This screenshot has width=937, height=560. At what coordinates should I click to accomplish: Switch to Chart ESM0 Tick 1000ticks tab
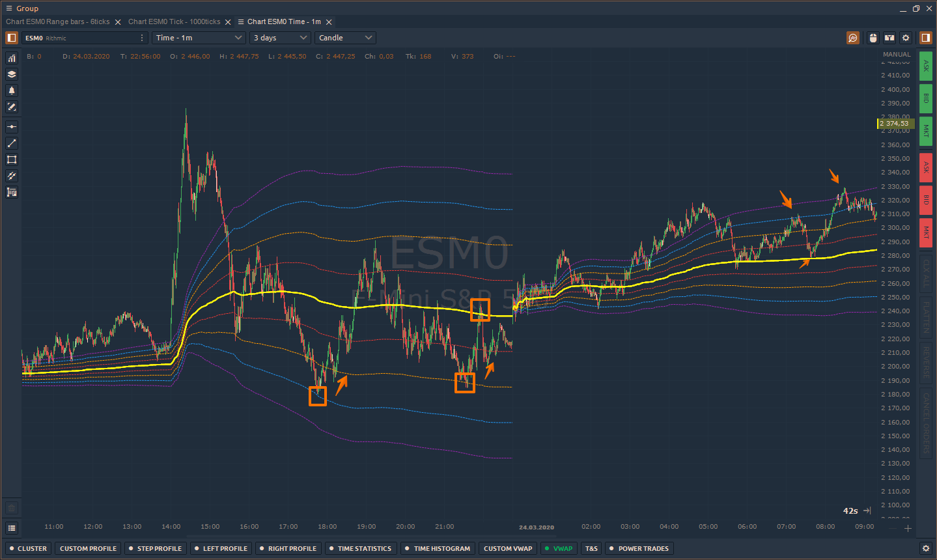tap(174, 21)
